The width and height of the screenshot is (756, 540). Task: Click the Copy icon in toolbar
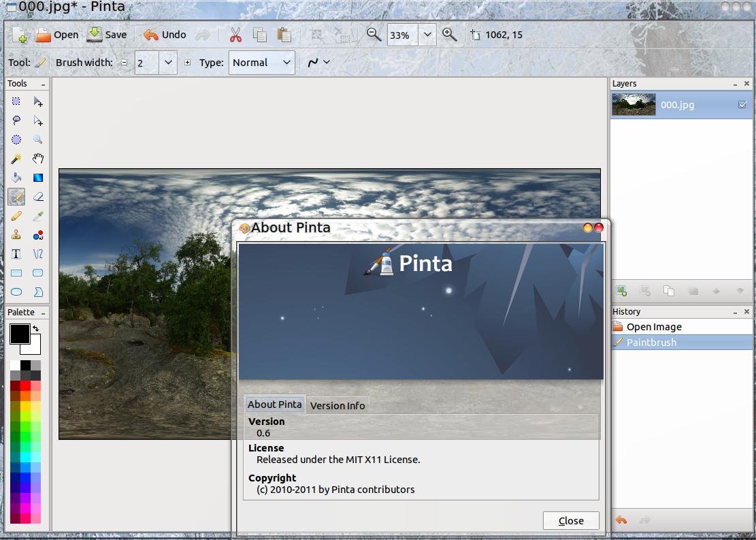[x=260, y=35]
